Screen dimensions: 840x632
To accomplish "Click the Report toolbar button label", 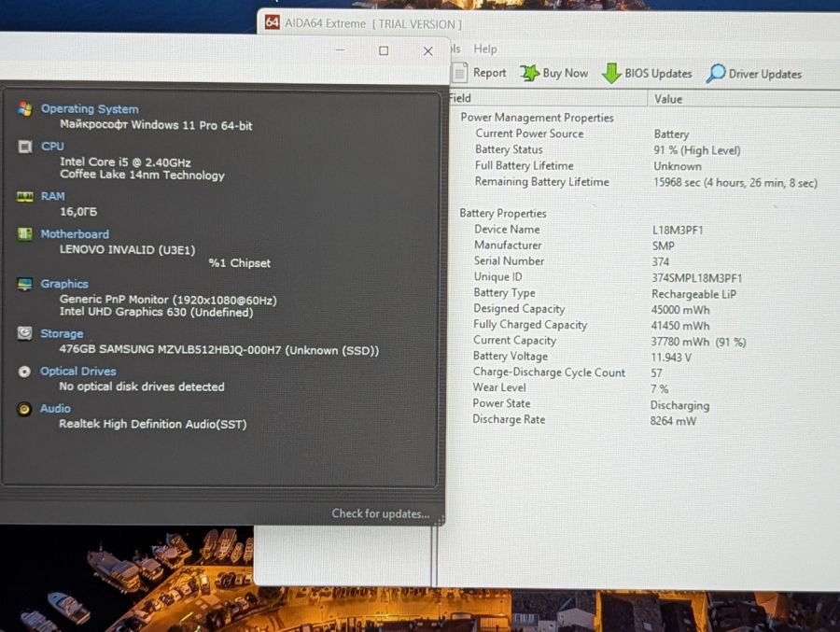I will [489, 73].
